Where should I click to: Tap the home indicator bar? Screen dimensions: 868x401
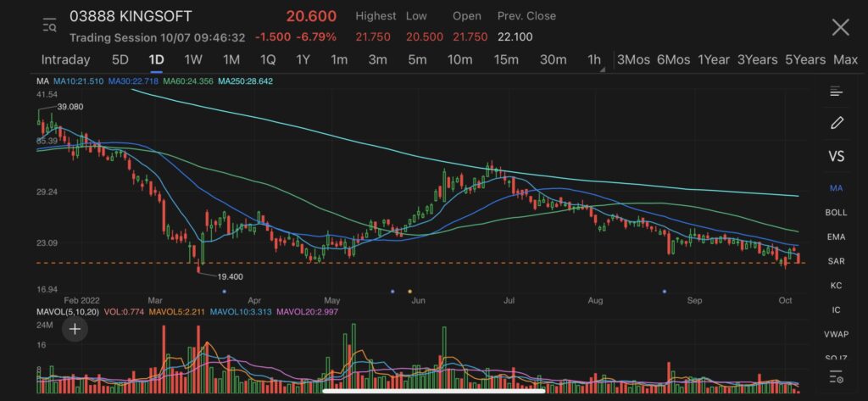pyautogui.click(x=433, y=391)
